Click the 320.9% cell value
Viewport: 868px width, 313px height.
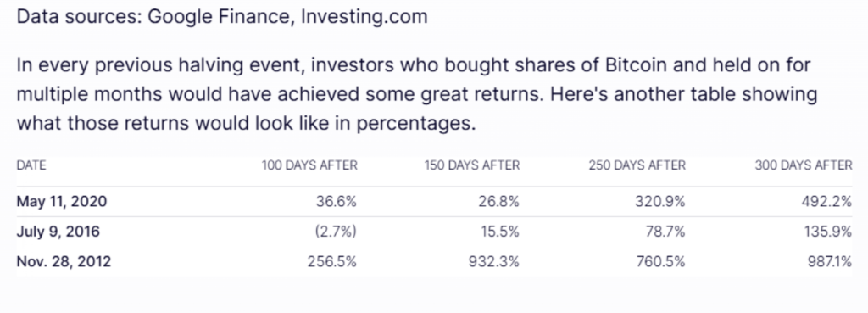tap(659, 202)
